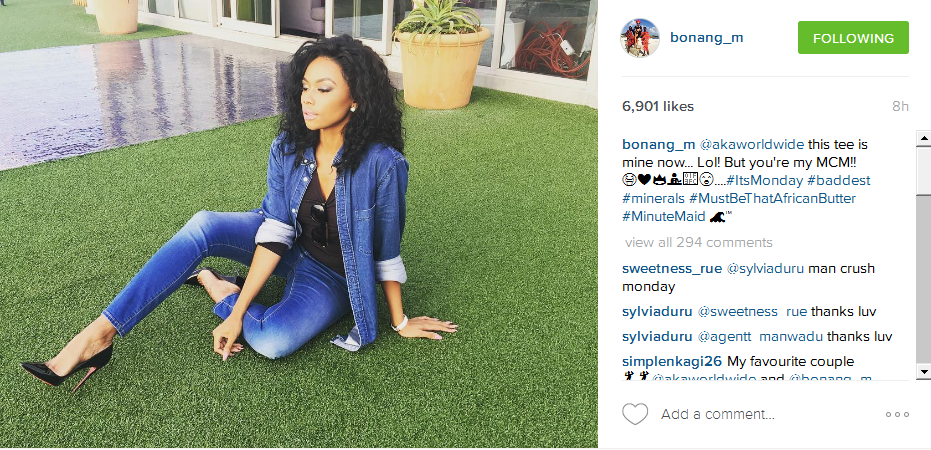Open sweetness_rue commenter profile
Image resolution: width=931 pixels, height=450 pixels.
pos(672,269)
